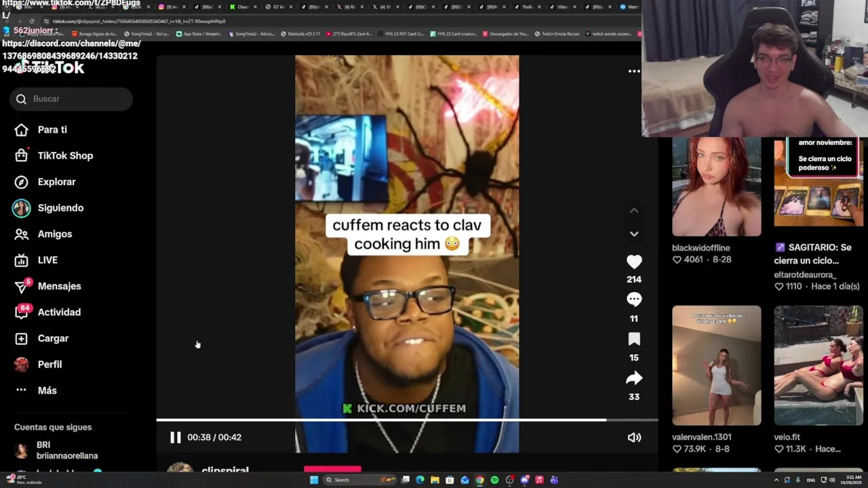Open eltarotdeaurora_ profile link

click(805, 274)
